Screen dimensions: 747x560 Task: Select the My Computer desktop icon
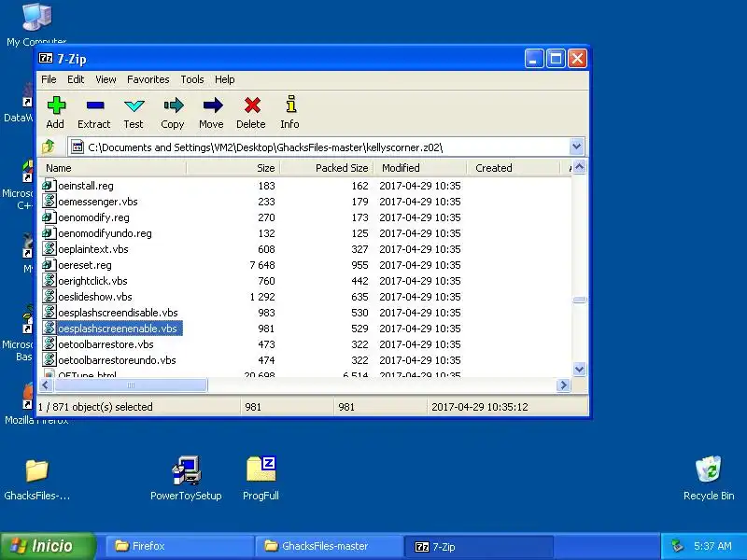tap(36, 17)
